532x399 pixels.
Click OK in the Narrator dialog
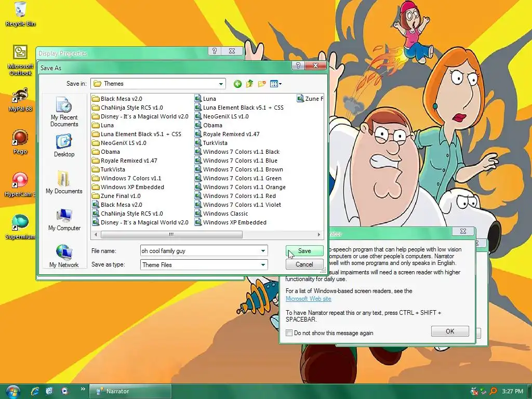[x=450, y=331]
